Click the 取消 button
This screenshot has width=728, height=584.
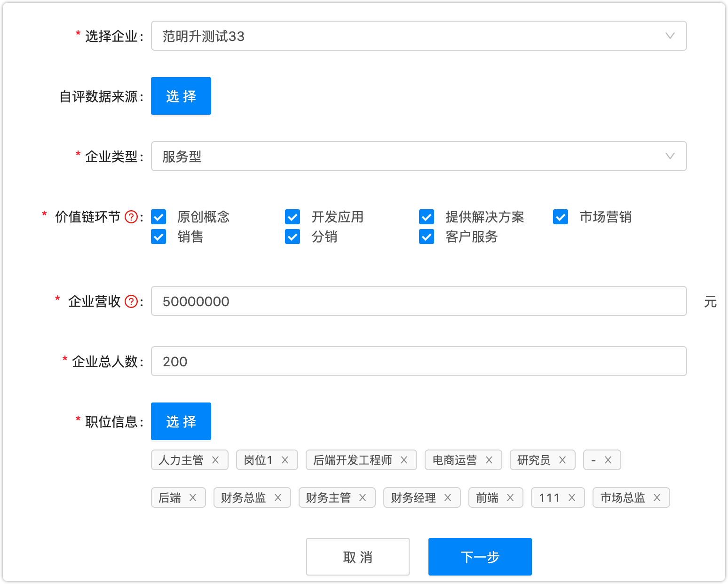(358, 557)
